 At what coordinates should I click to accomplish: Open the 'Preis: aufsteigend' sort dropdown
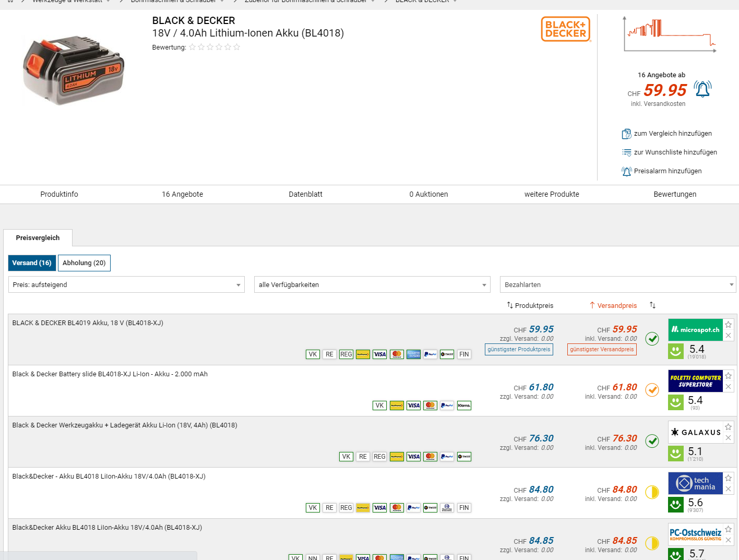(126, 285)
